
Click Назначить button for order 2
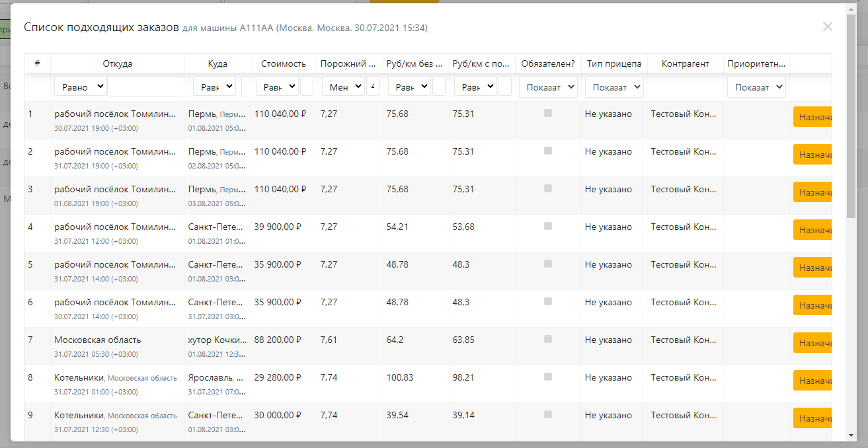(812, 155)
